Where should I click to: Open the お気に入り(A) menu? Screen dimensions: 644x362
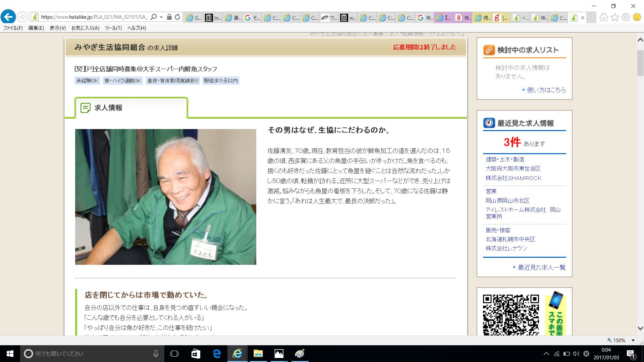[85, 28]
